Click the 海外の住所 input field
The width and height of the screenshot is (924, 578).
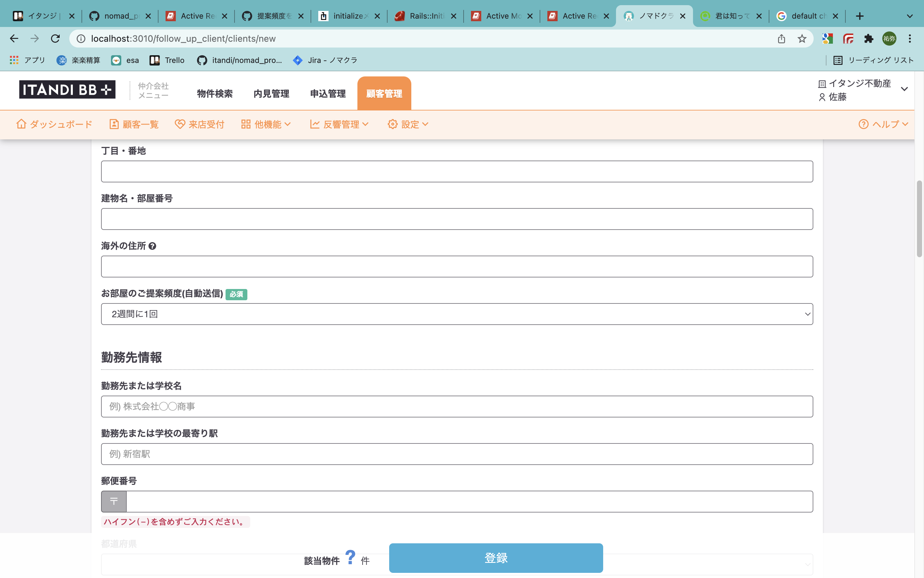457,267
